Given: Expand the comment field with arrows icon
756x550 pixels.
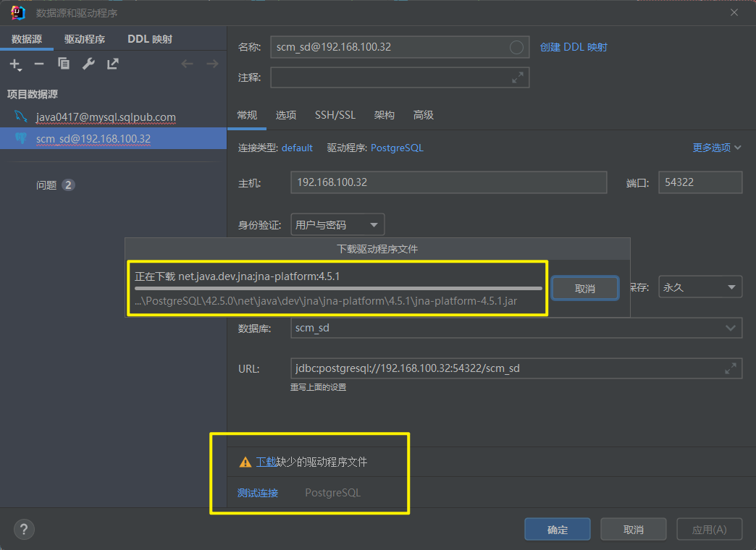Looking at the screenshot, I should coord(518,77).
